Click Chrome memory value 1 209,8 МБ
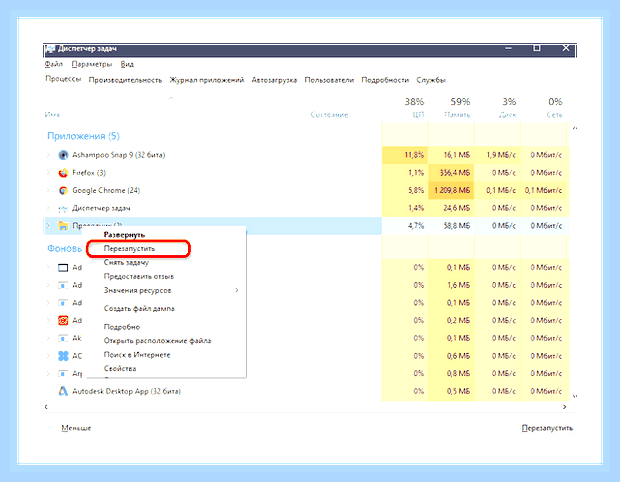The width and height of the screenshot is (620, 482). coord(452,191)
